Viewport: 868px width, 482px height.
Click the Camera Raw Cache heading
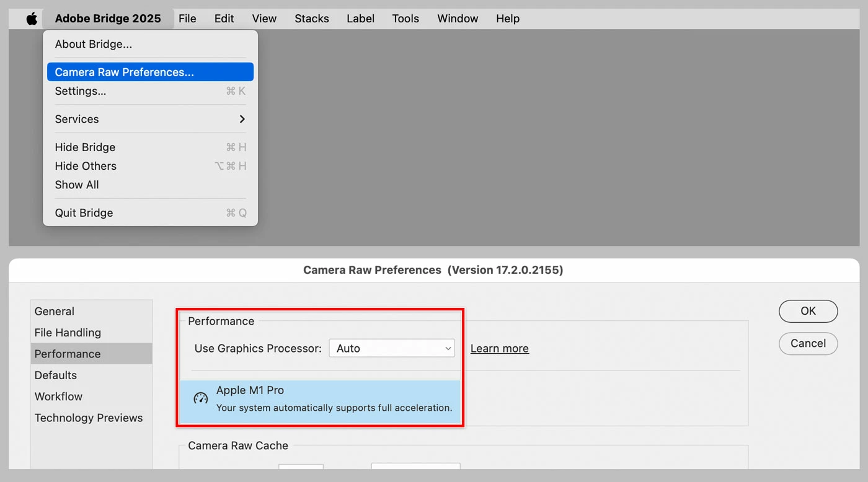tap(238, 445)
